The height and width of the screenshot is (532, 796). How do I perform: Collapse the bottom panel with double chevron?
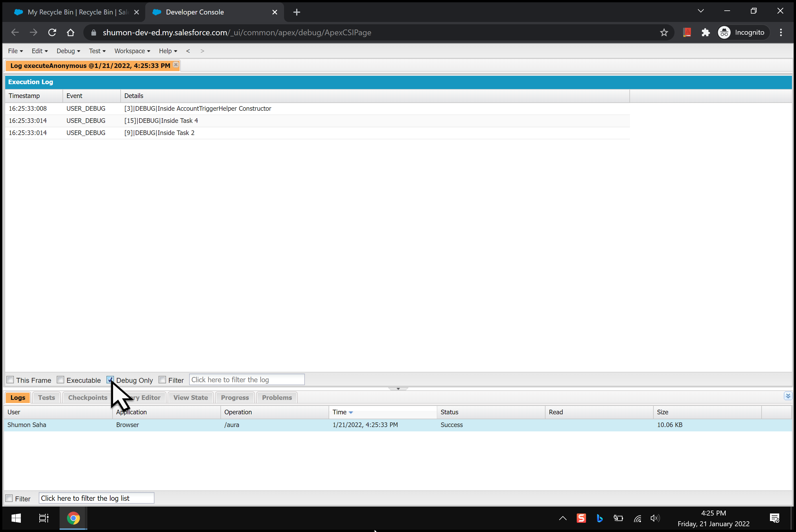click(788, 396)
